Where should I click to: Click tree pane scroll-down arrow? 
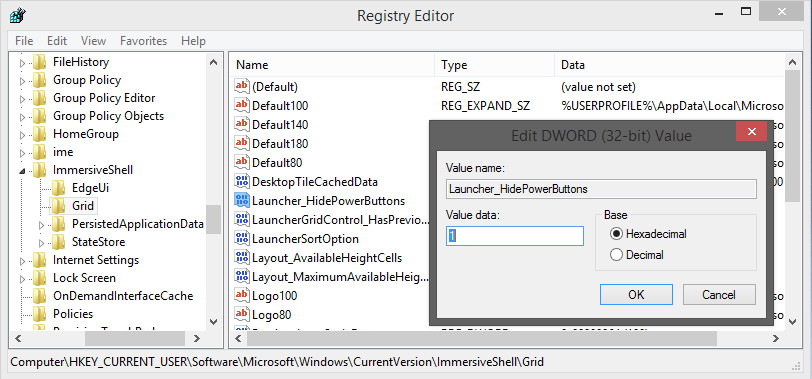(x=214, y=322)
